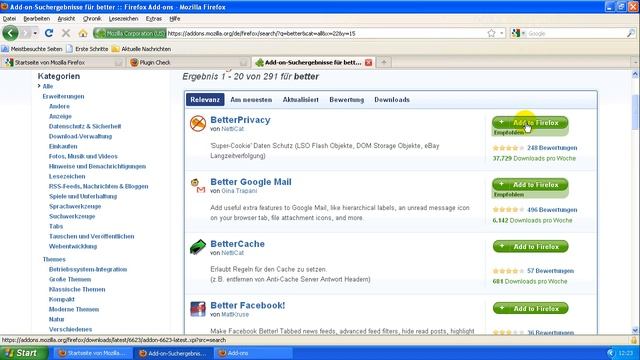
Task: Reload the page with the refresh icon
Action: pyautogui.click(x=49, y=33)
